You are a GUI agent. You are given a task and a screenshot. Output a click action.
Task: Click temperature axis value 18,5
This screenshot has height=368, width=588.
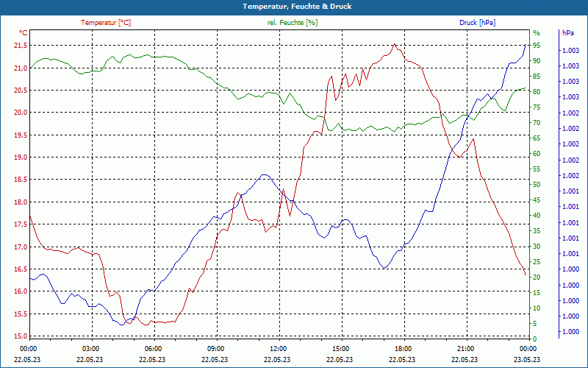coord(21,180)
